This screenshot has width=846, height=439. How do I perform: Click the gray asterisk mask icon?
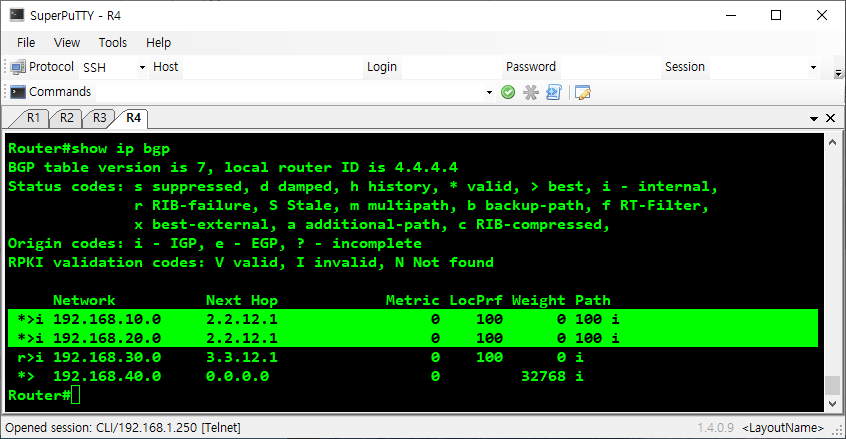coord(531,92)
